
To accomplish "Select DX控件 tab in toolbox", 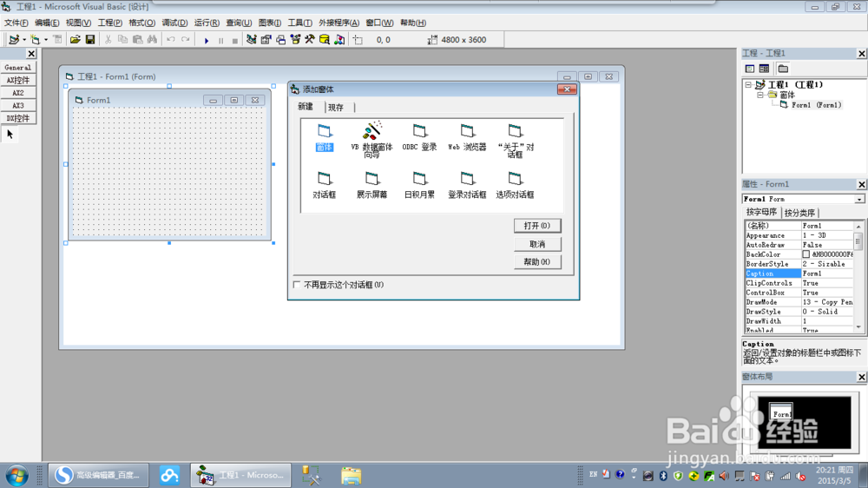I will click(x=17, y=118).
